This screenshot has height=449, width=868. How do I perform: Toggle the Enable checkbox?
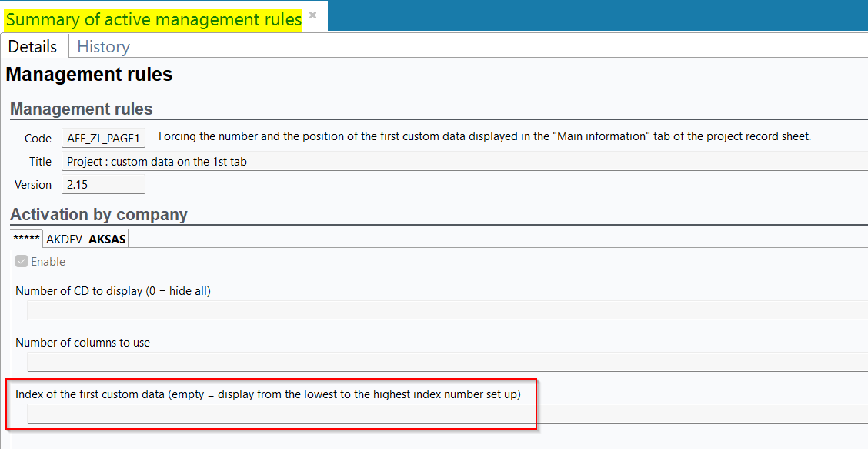tap(22, 262)
